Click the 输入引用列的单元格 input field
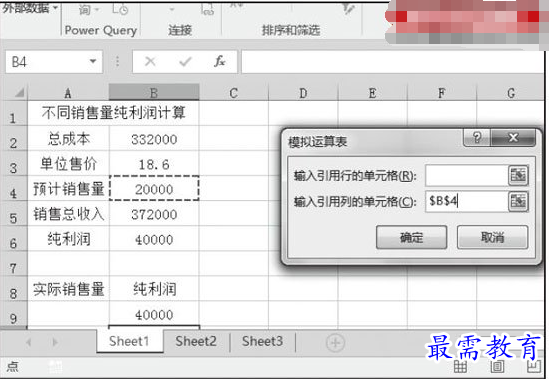Screen dimensions: 549x379 (467, 201)
